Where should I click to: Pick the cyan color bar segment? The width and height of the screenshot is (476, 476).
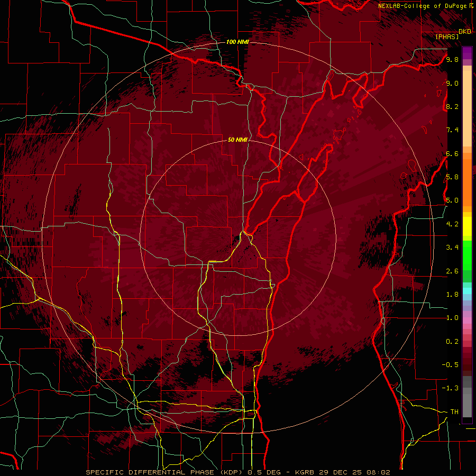click(x=467, y=291)
